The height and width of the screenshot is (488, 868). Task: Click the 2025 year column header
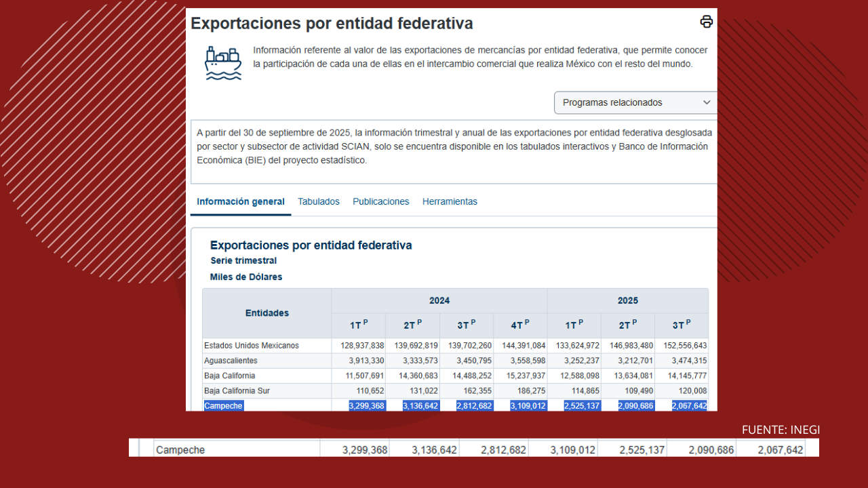627,300
